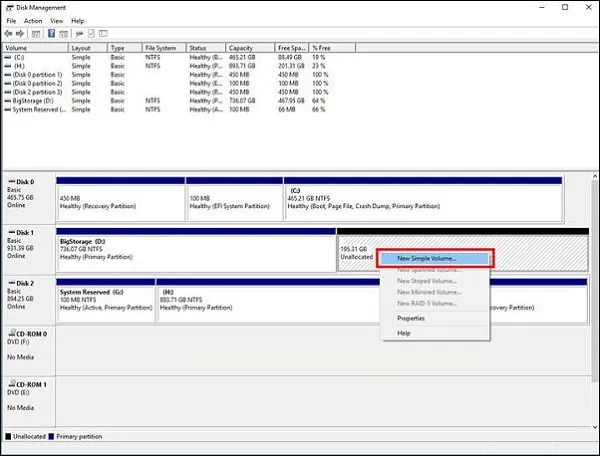The height and width of the screenshot is (456, 600).
Task: Select the BigStorage (D:) drive icon in list
Action: coord(7,101)
